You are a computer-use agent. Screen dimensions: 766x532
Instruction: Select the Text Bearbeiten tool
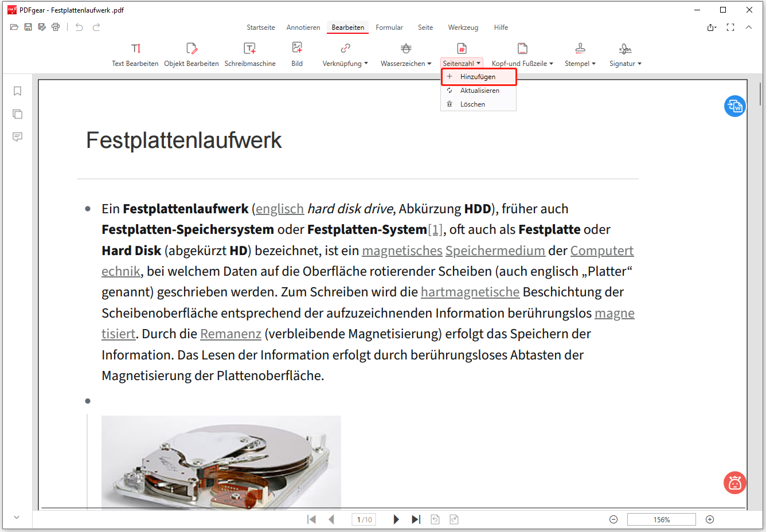tap(135, 54)
